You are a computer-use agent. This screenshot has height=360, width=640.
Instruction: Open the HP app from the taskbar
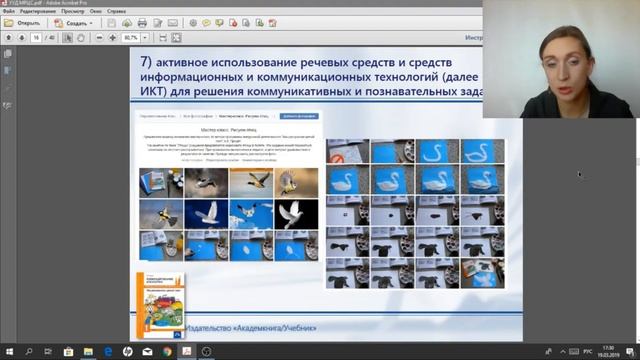click(x=127, y=351)
